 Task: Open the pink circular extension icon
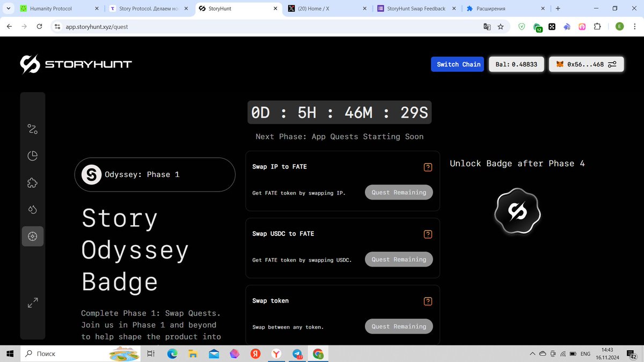pyautogui.click(x=582, y=26)
